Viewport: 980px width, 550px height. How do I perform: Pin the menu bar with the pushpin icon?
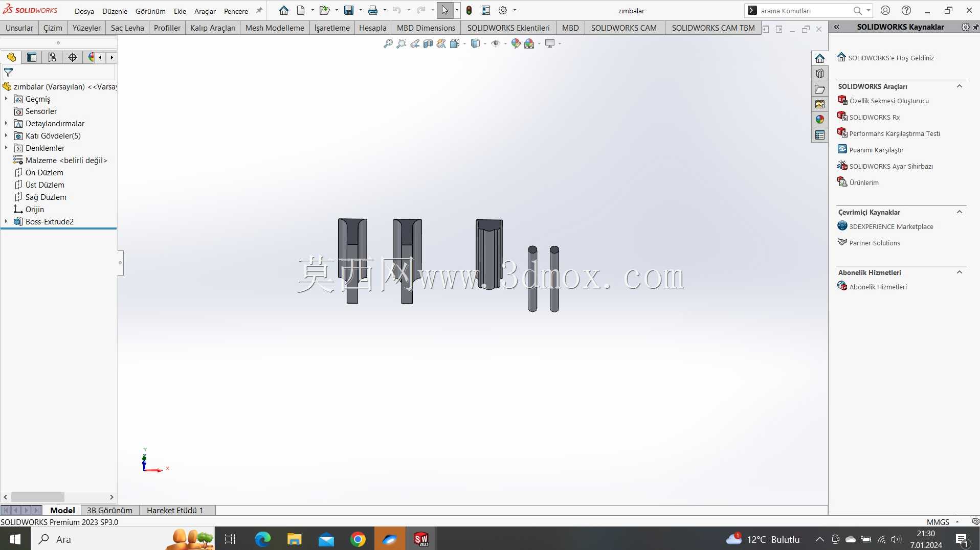(259, 10)
